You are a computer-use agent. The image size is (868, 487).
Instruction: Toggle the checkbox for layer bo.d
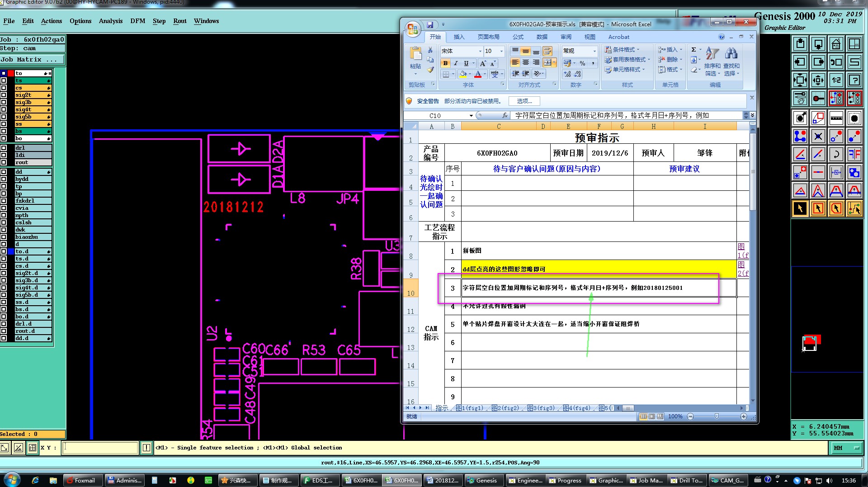point(4,317)
